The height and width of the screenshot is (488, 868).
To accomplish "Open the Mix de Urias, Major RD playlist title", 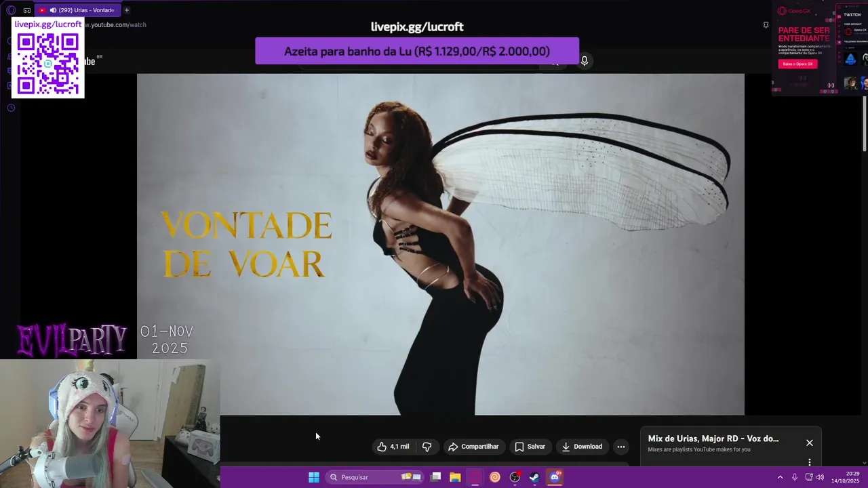I will [713, 439].
